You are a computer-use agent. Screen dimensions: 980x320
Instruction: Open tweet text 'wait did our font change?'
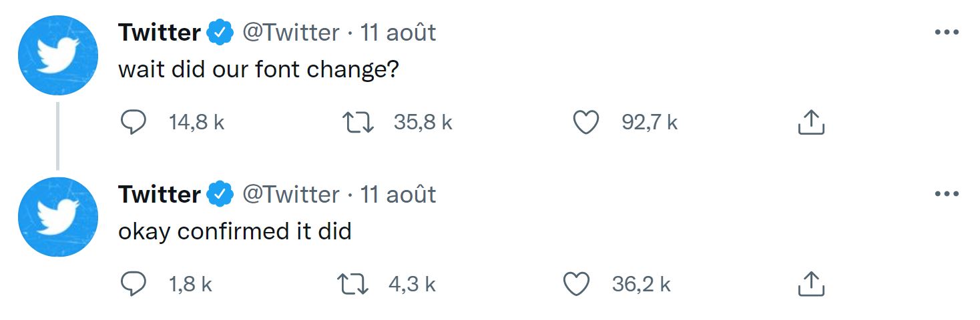[258, 70]
